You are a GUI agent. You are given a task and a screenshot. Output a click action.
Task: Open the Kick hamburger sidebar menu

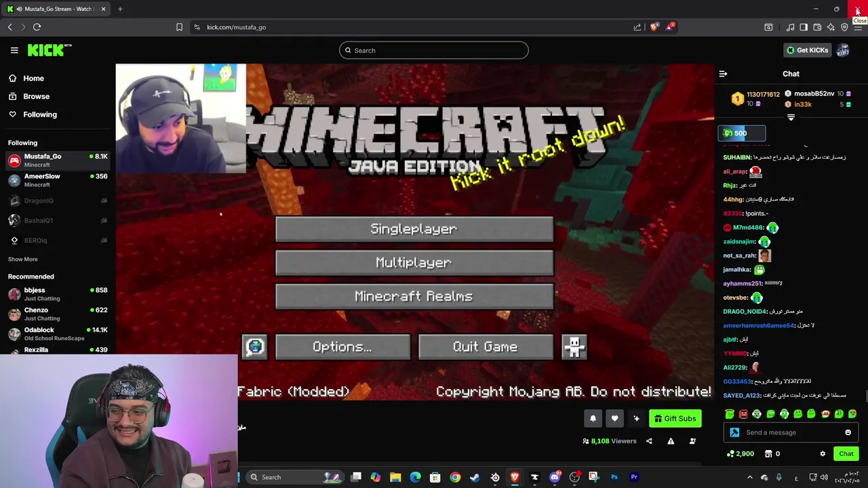[x=14, y=50]
